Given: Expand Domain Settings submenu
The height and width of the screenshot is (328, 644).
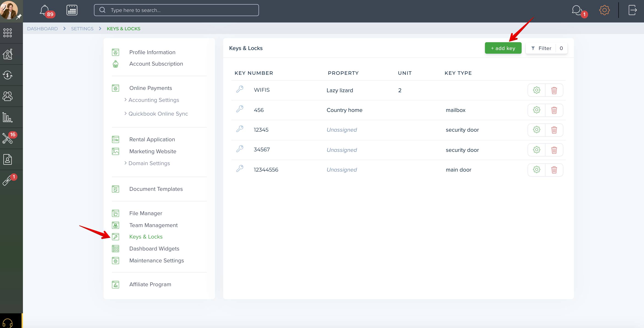Looking at the screenshot, I should click(149, 163).
